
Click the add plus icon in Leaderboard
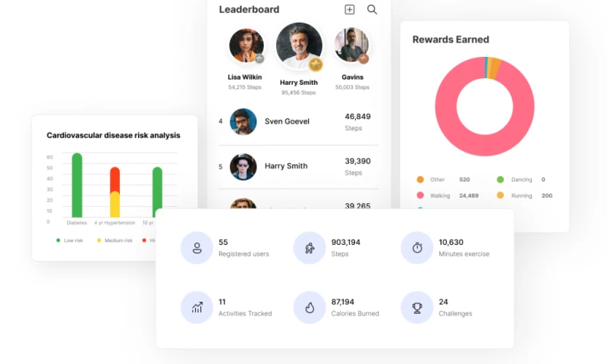click(x=349, y=10)
